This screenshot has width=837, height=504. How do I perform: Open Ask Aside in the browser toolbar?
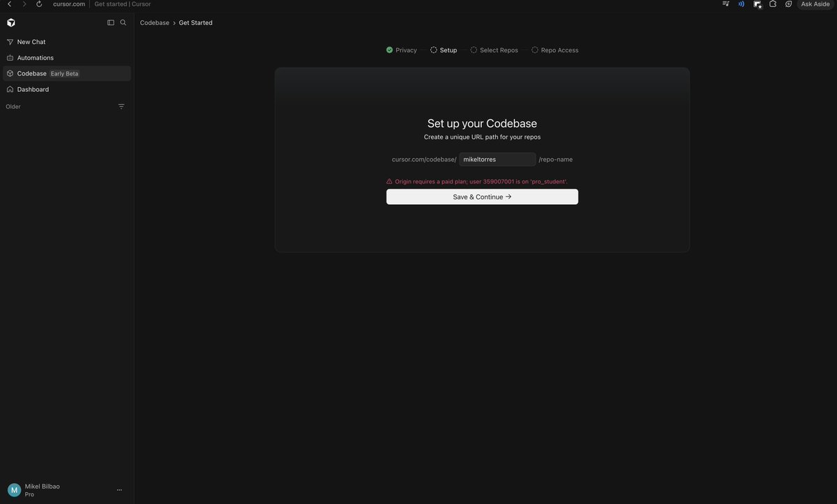point(815,4)
